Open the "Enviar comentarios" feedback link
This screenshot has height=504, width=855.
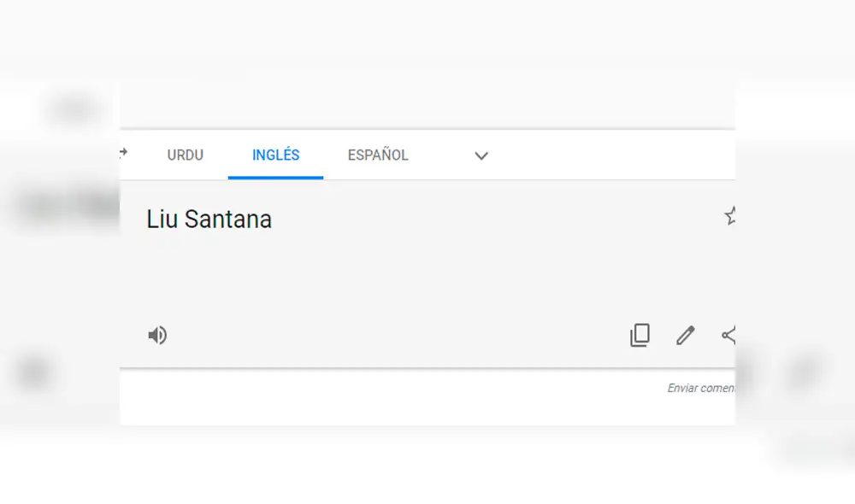(x=700, y=388)
